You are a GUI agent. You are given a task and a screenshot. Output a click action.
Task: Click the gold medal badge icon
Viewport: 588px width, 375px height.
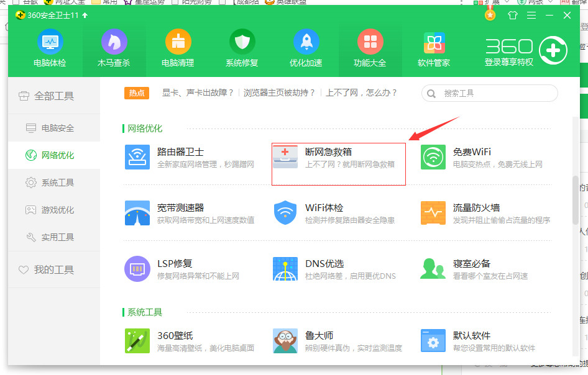pos(490,14)
